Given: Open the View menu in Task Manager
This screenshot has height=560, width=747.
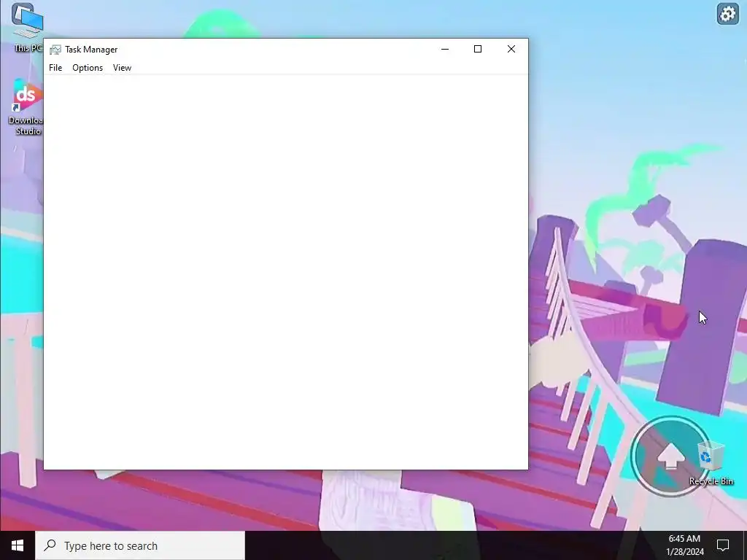Looking at the screenshot, I should click(x=122, y=68).
